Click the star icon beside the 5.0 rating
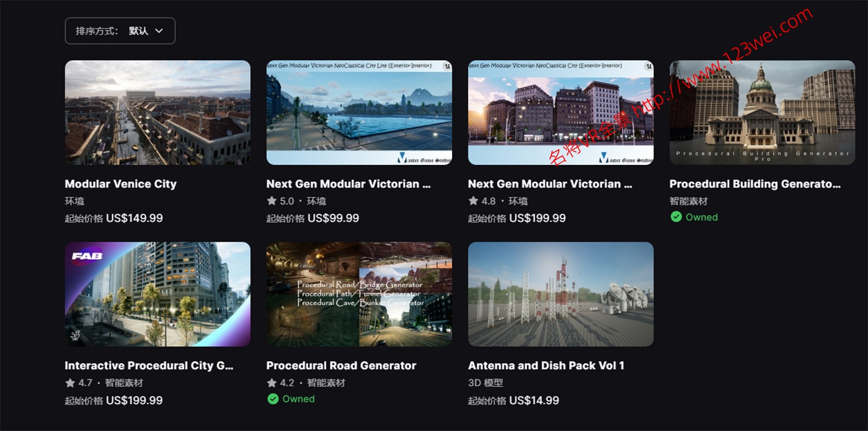The image size is (868, 431). pyautogui.click(x=272, y=201)
